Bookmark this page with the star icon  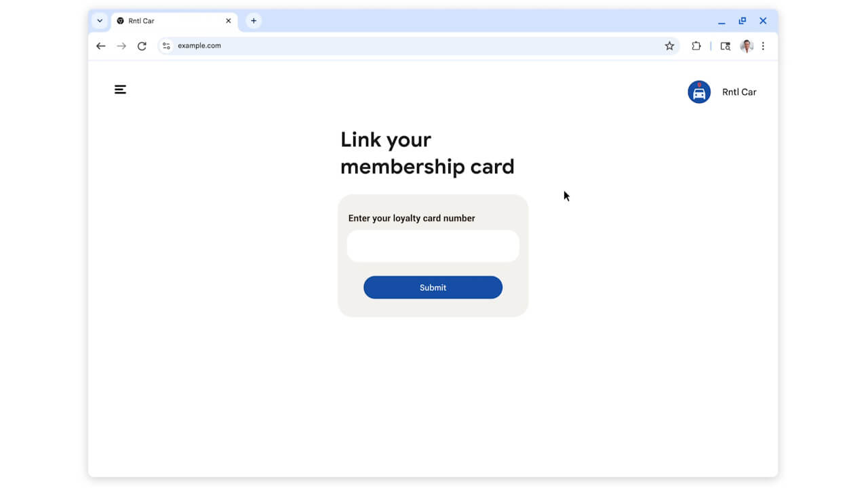pos(669,46)
